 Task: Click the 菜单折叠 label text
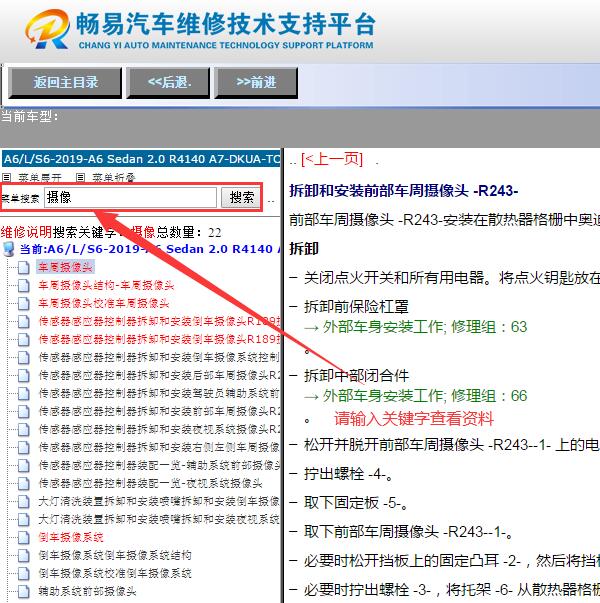[x=114, y=177]
